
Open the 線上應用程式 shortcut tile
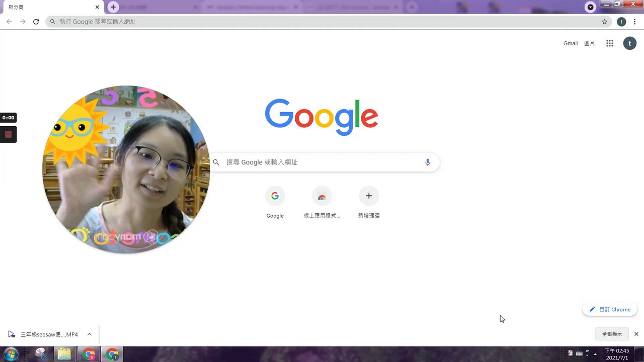321,202
